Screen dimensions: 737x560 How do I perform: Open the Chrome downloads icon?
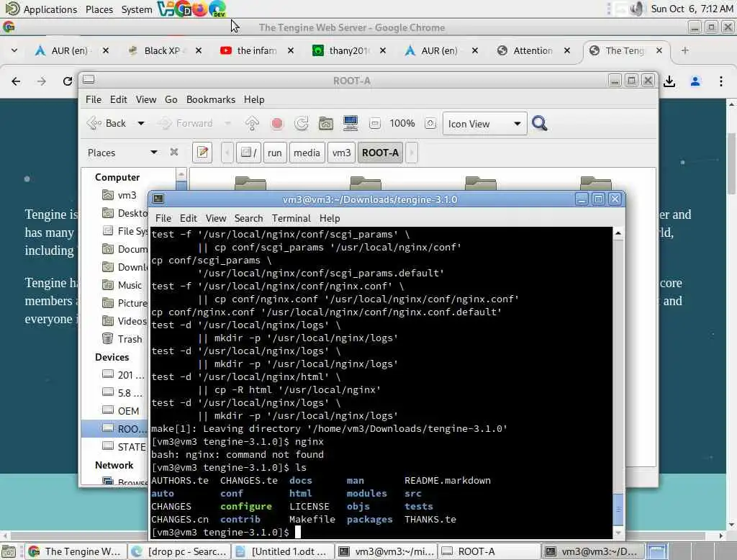(x=669, y=81)
